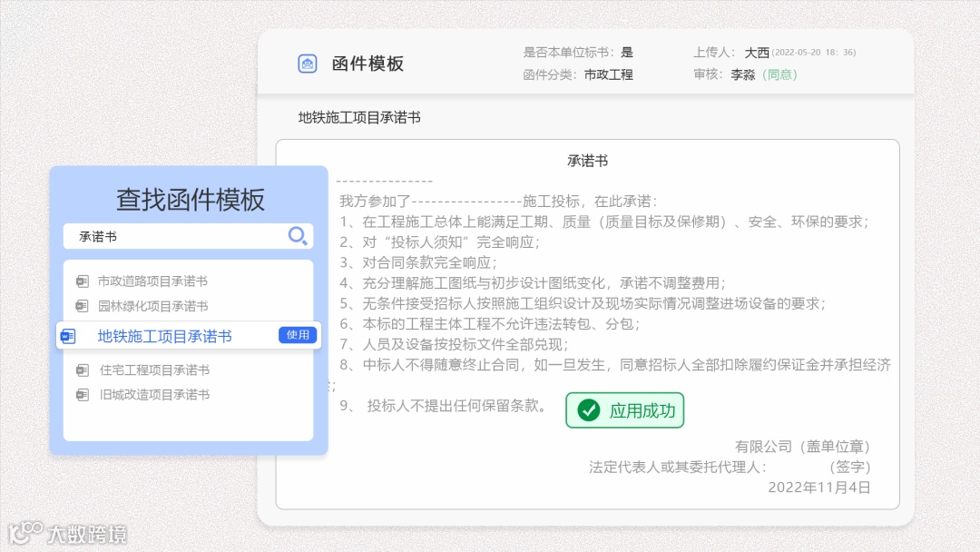Screen dimensions: 980x552
Task: Click the 应用成功 confirmation button
Action: click(x=625, y=410)
